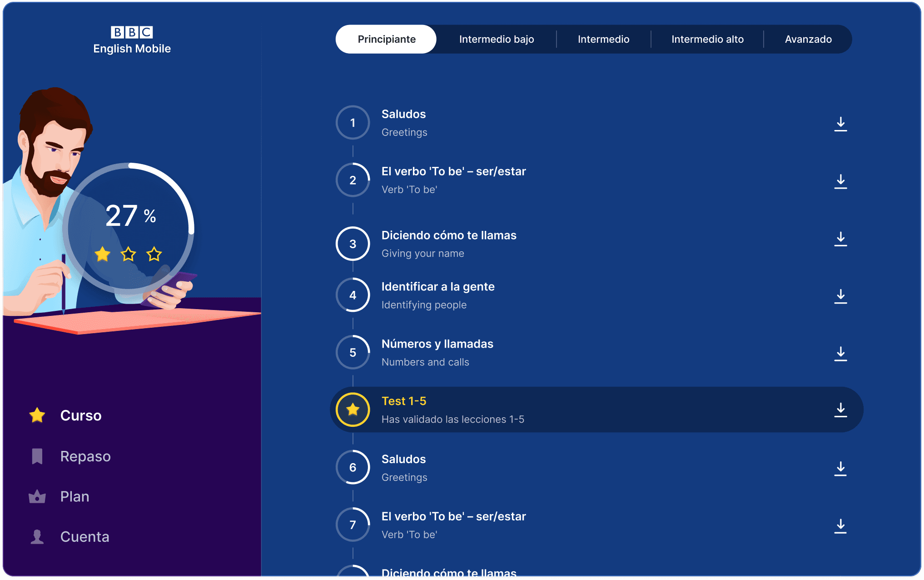The image size is (924, 580).
Task: Download lesson 7 El verbo 'To be'
Action: click(840, 526)
